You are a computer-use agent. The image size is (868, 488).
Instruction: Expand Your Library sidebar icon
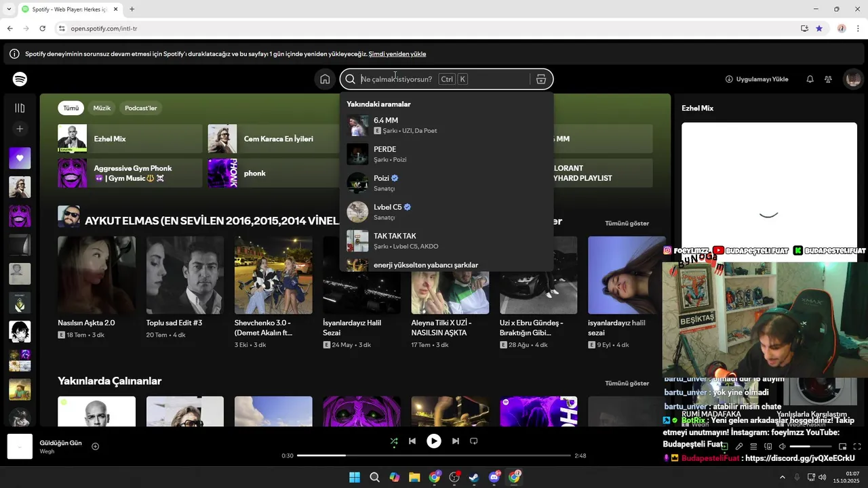(20, 108)
